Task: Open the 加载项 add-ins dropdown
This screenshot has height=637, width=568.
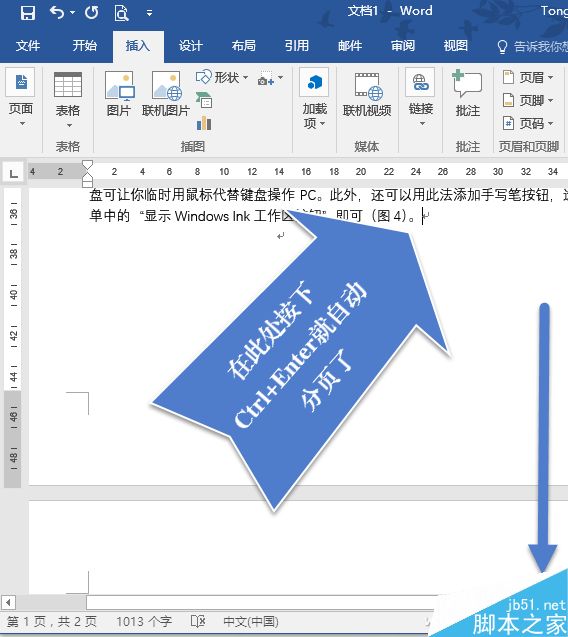Action: point(314,99)
